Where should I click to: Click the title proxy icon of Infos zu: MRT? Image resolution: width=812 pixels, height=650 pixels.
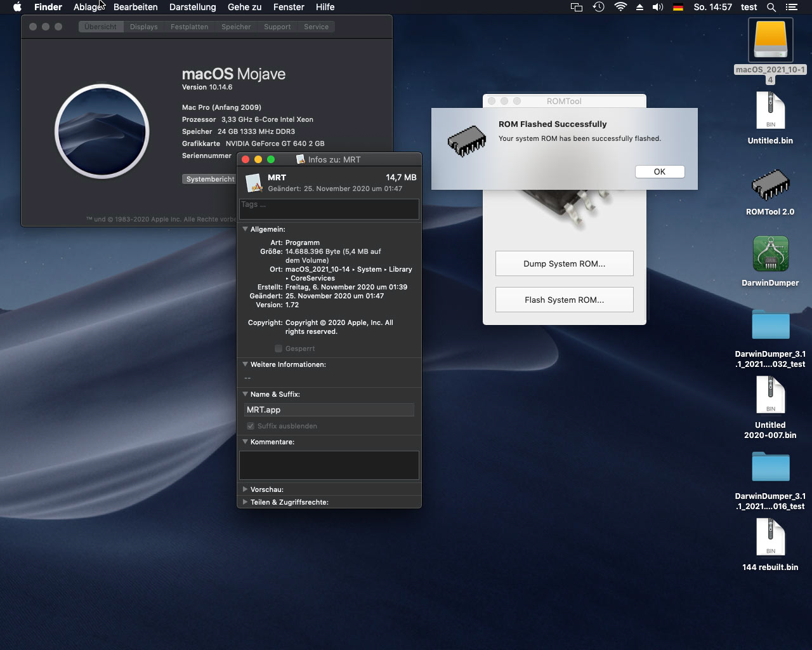coord(301,159)
